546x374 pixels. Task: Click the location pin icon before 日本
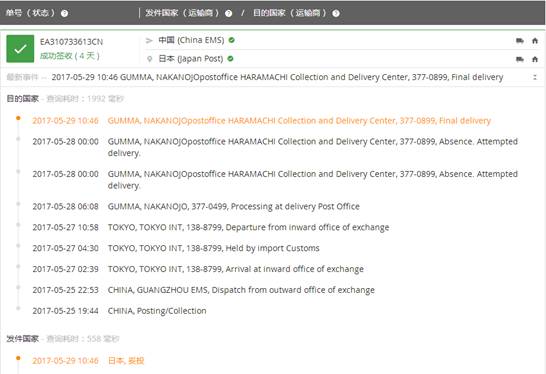tap(149, 59)
